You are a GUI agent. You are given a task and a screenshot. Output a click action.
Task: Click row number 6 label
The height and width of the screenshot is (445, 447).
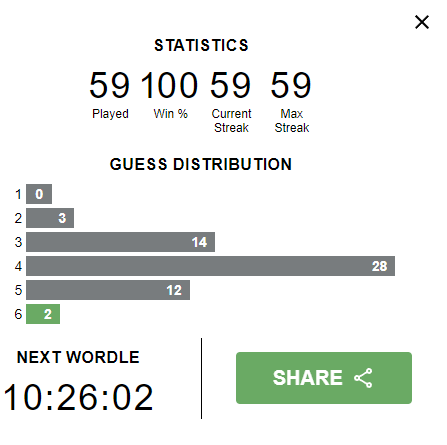click(18, 314)
